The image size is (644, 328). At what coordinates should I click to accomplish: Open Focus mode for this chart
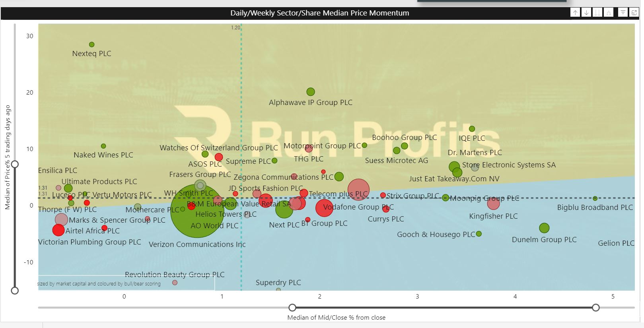tap(634, 13)
